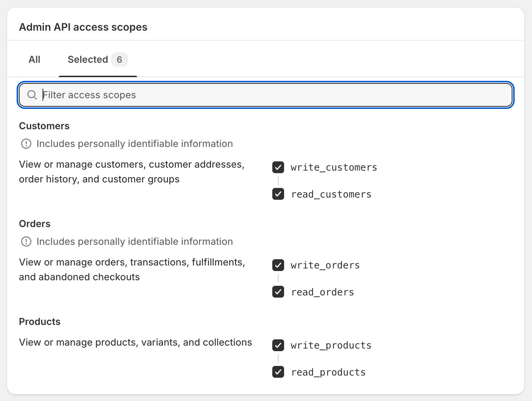Viewport: 532px width, 401px height.
Task: Click the Orders personally identifiable information notice text
Action: [x=134, y=241]
